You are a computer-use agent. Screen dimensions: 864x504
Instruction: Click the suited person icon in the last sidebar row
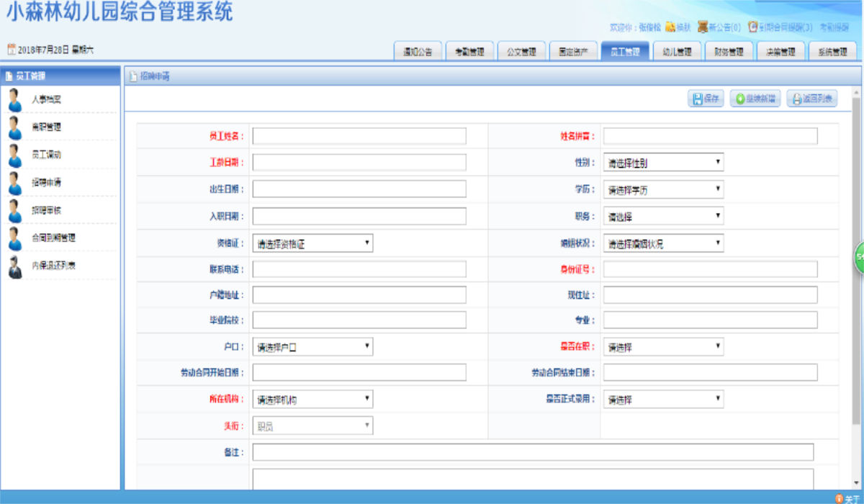pos(14,266)
